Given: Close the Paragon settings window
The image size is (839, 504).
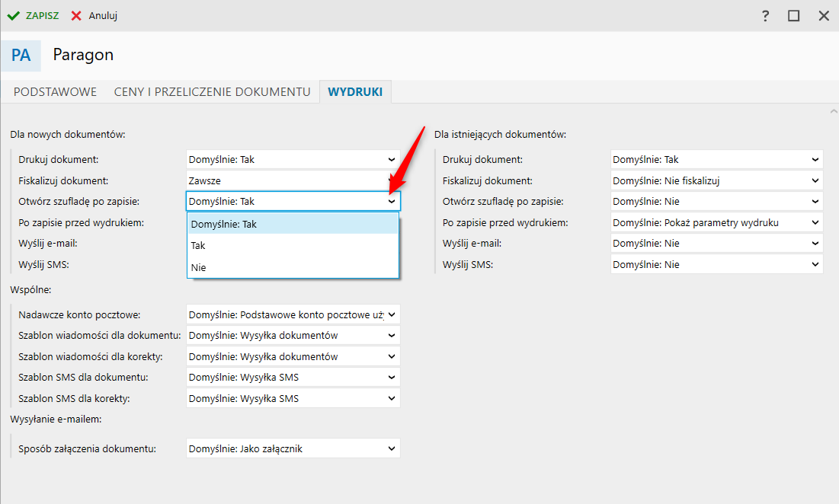Looking at the screenshot, I should tap(824, 16).
